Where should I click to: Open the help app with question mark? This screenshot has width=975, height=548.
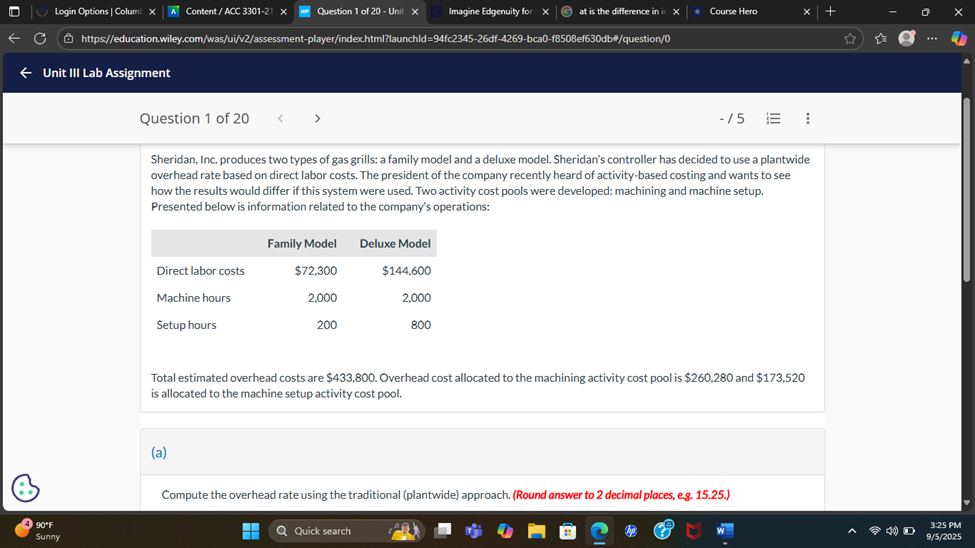663,529
